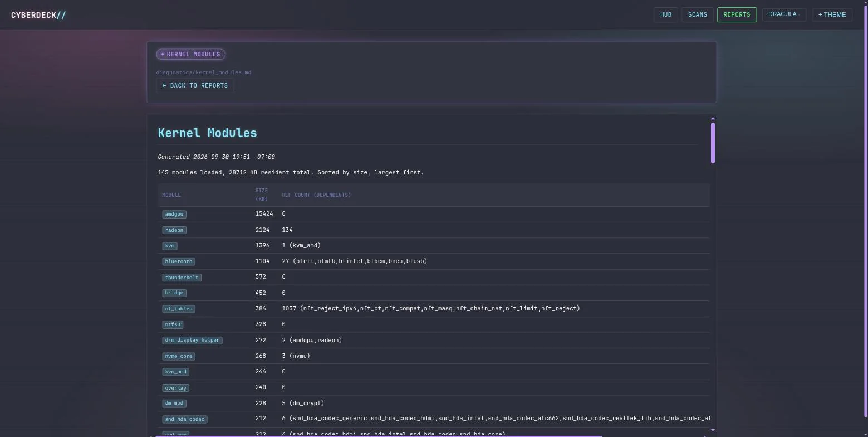Select the ntfs3 module tag
Image resolution: width=868 pixels, height=437 pixels.
click(x=173, y=324)
